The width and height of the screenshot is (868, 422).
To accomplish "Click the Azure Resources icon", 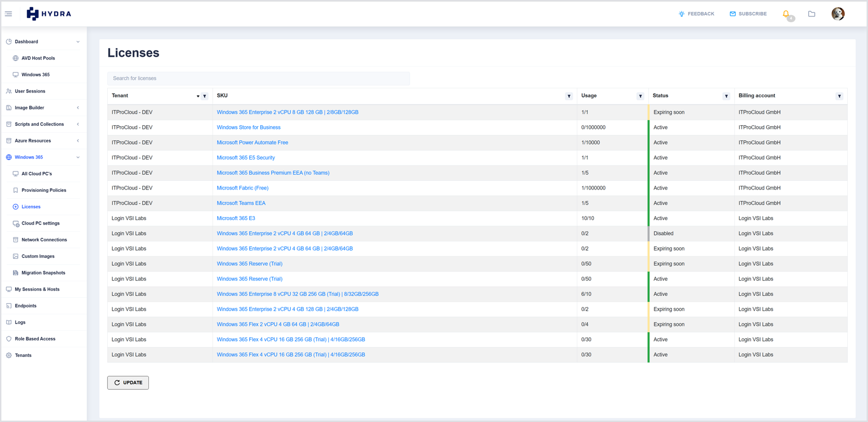I will 9,141.
